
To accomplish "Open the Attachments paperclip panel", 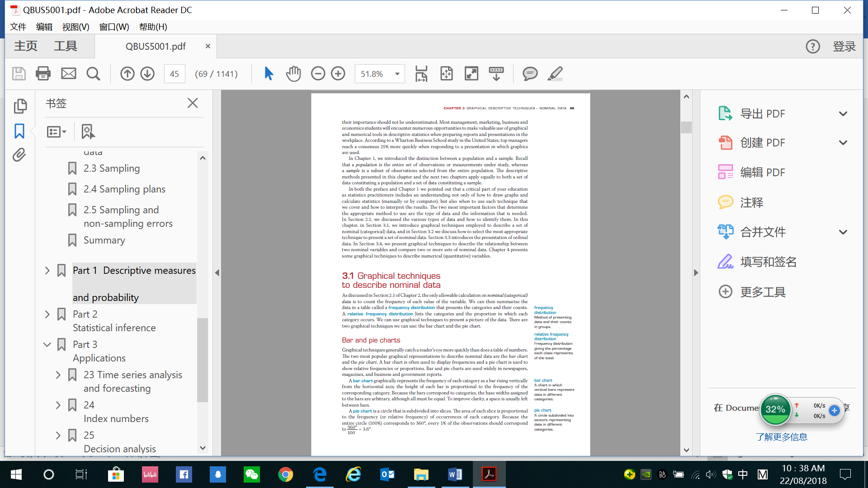I will pyautogui.click(x=19, y=155).
